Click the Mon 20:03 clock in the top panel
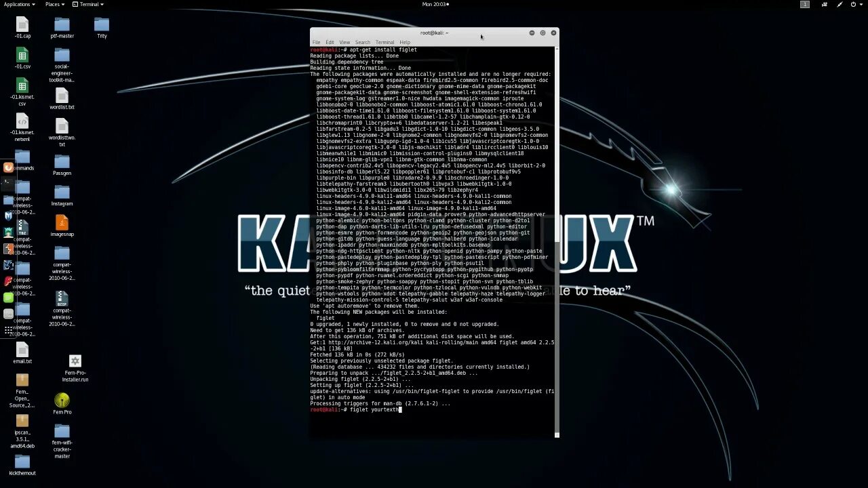 click(435, 4)
